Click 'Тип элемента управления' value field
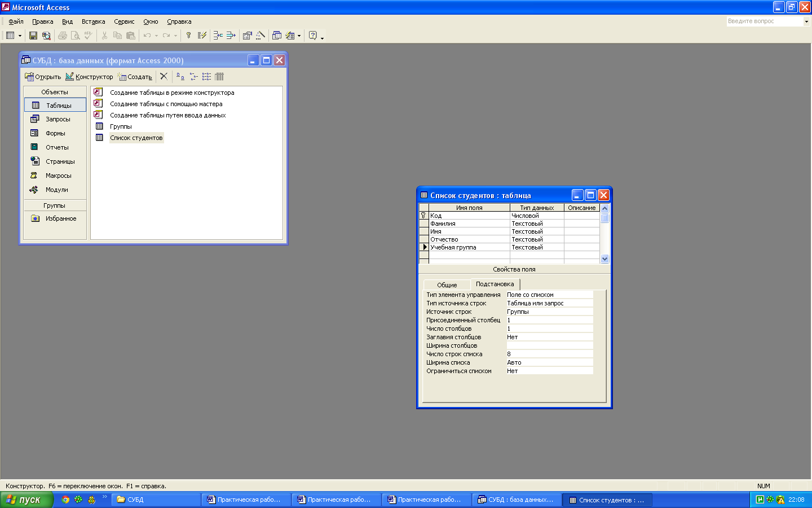 tap(549, 295)
